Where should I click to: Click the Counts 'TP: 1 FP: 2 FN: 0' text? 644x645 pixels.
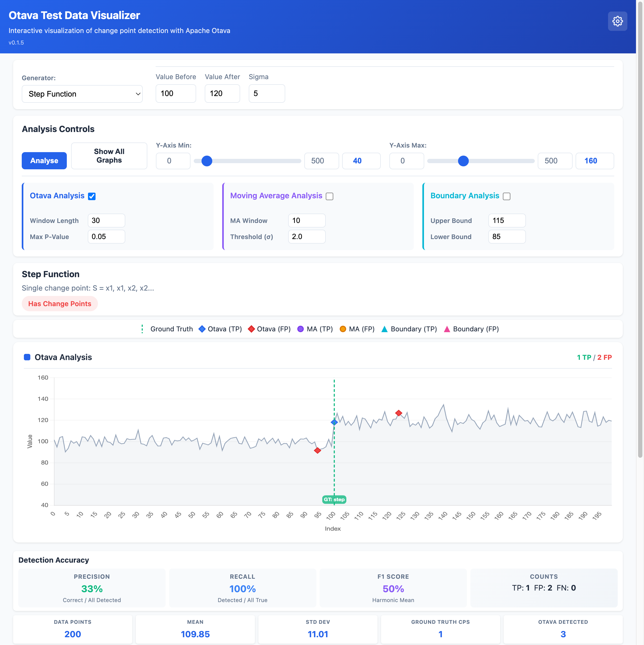pos(544,588)
